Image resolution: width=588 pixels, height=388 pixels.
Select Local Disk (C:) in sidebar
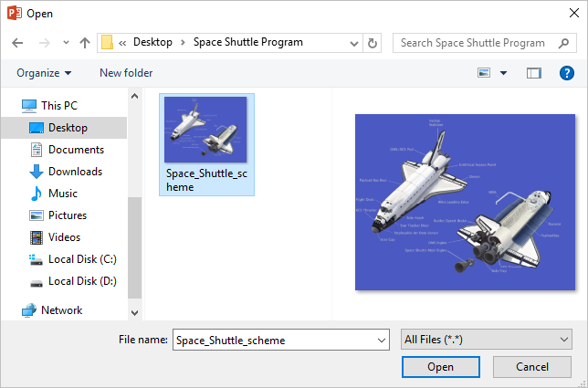point(81,259)
